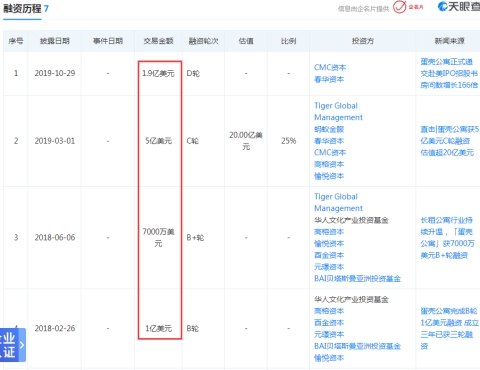Click 华人文化产业投资基金 text in B+轮 row
The width and height of the screenshot is (480, 370).
pyautogui.click(x=351, y=220)
